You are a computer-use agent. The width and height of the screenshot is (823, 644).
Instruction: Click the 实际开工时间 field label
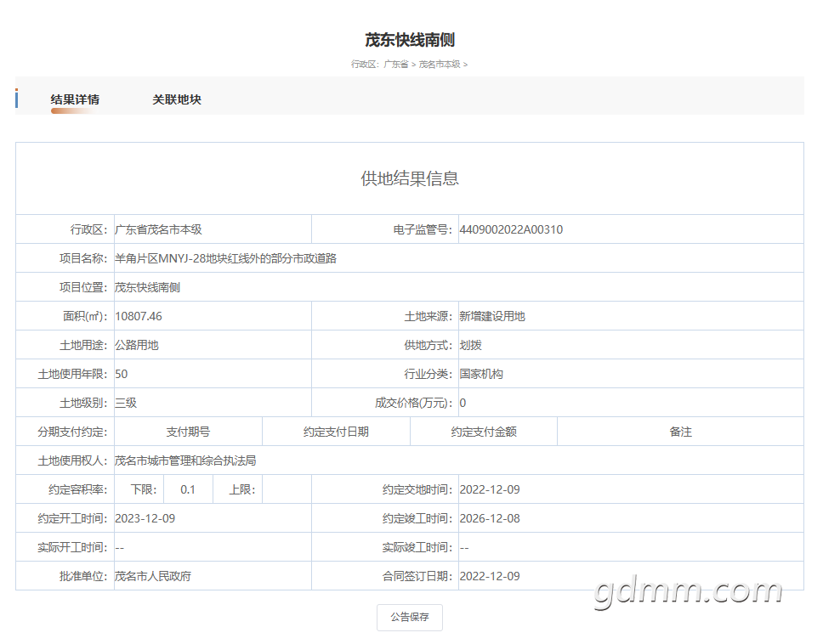(x=72, y=547)
